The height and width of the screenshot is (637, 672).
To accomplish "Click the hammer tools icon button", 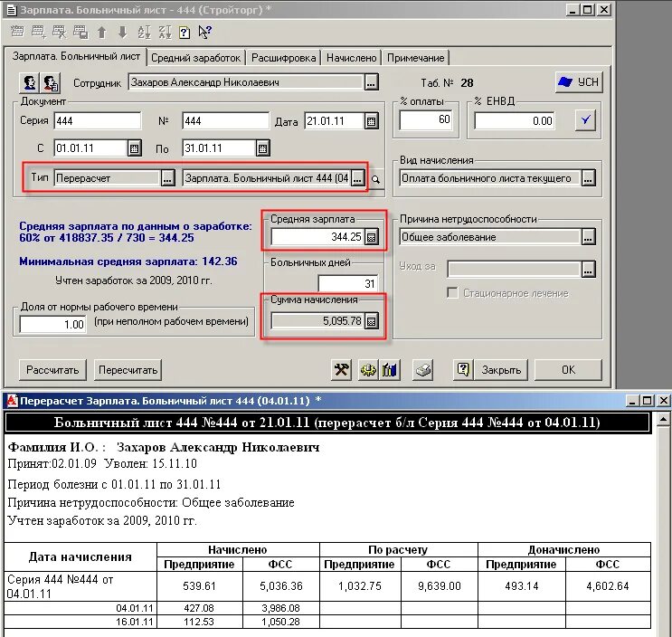I will [x=342, y=370].
